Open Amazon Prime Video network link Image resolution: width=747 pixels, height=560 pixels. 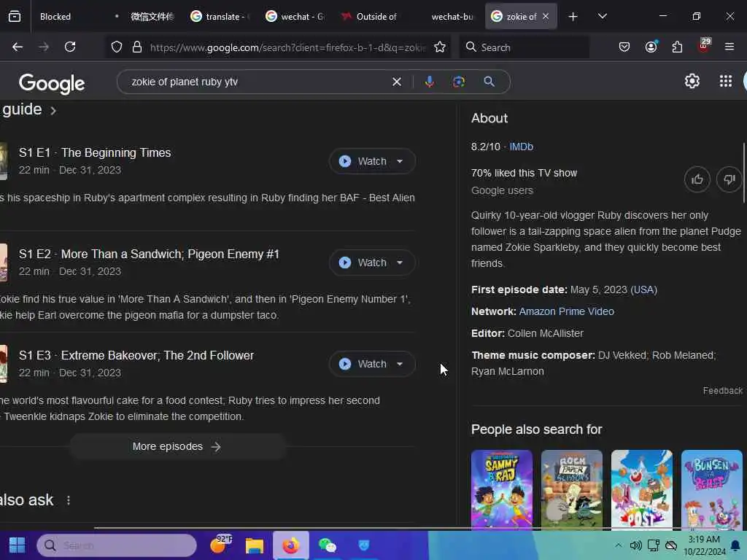(566, 311)
